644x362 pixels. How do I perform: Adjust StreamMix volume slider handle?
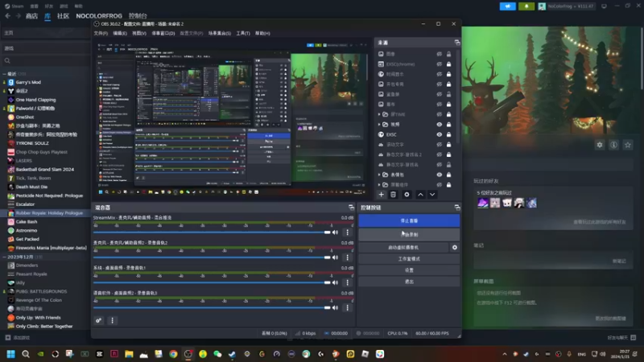click(x=328, y=232)
